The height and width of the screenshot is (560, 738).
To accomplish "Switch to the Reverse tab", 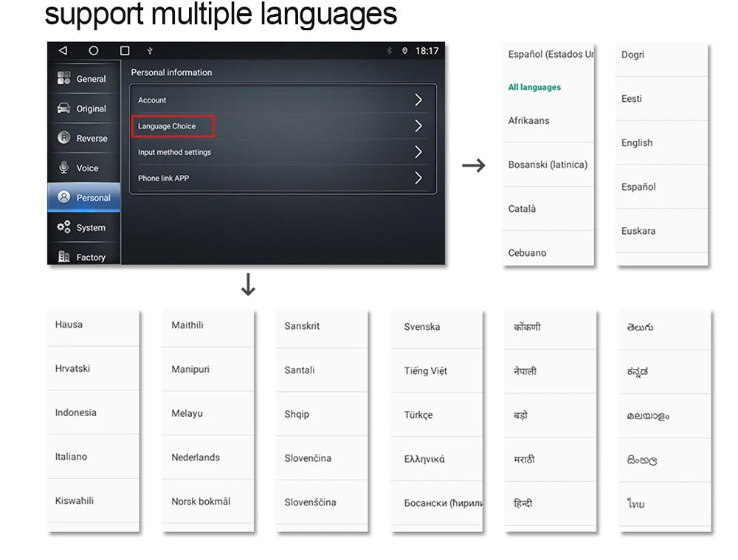I will [84, 138].
